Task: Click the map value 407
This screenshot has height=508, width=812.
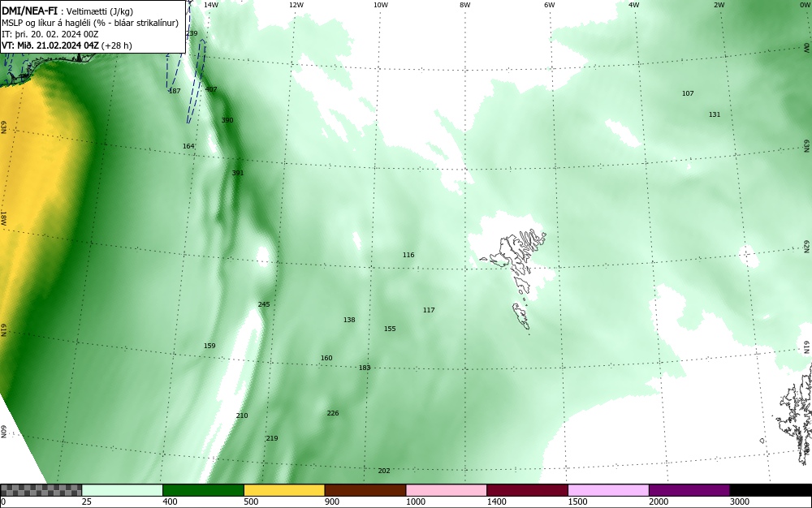Action: click(211, 89)
